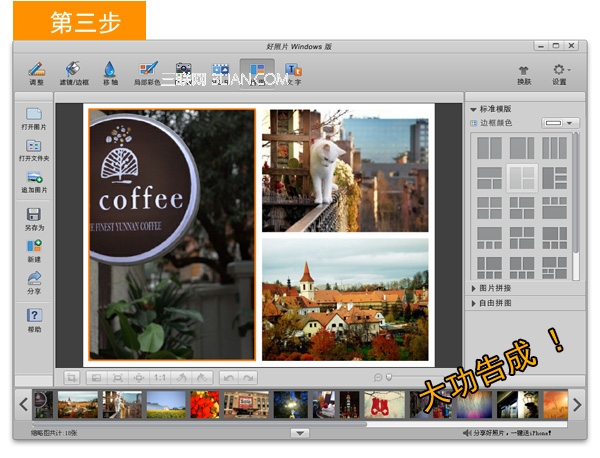Select the coffee sign photo in the collage
This screenshot has width=600, height=458.
[172, 235]
